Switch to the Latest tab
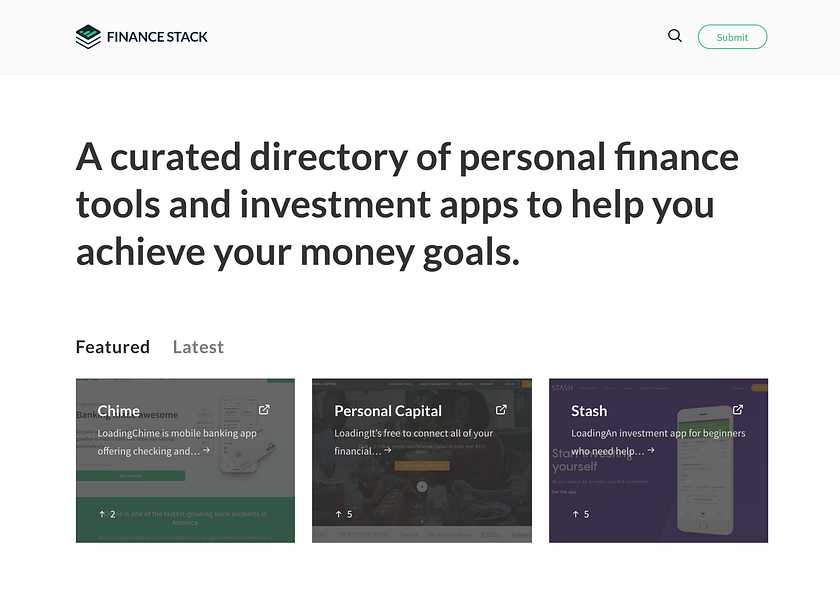The height and width of the screenshot is (600, 840). point(197,347)
